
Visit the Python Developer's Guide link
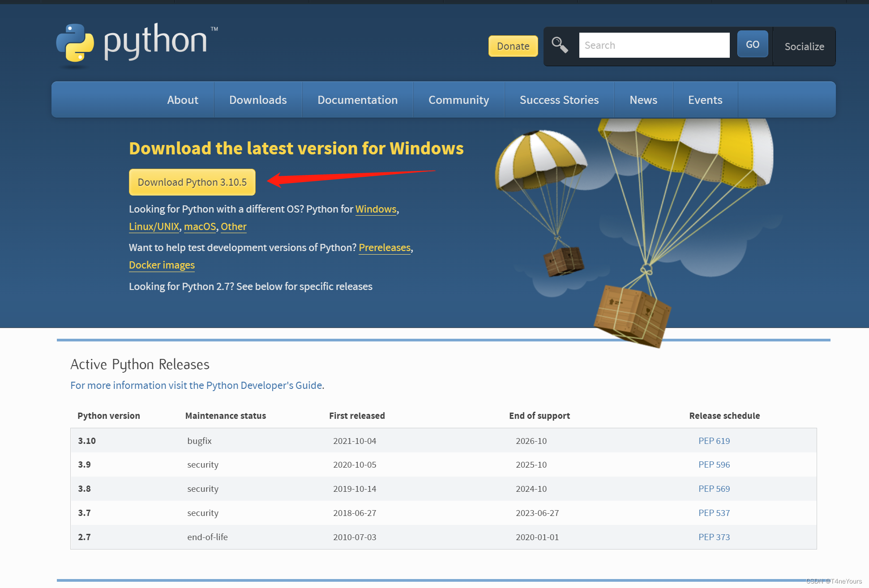196,385
